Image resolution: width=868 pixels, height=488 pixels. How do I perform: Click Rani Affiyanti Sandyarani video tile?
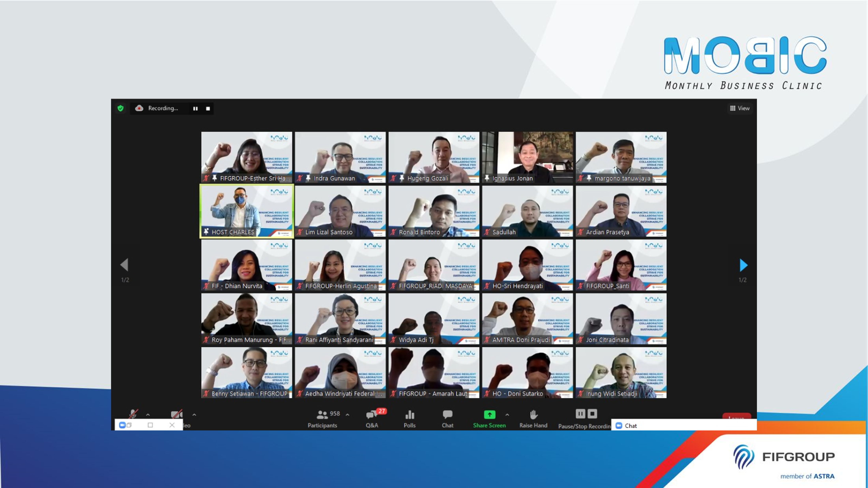click(340, 319)
